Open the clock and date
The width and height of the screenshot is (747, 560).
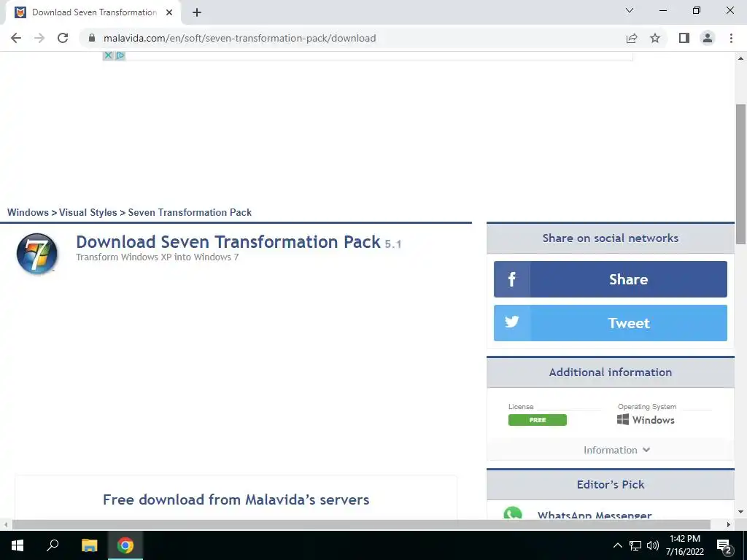(x=685, y=545)
